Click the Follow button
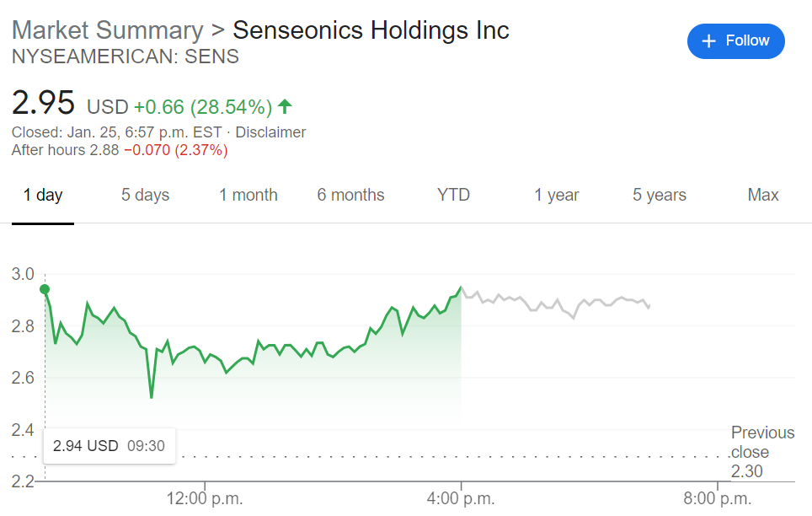The width and height of the screenshot is (812, 516). [735, 41]
